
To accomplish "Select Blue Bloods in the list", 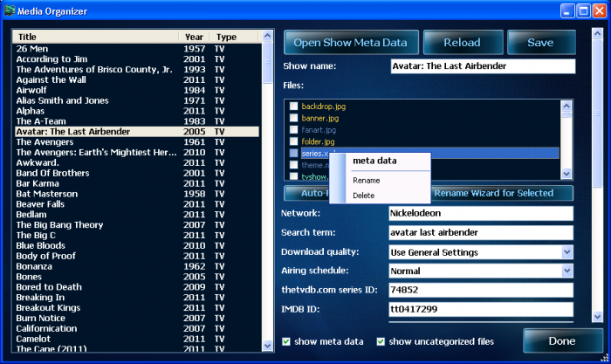I will [137, 245].
